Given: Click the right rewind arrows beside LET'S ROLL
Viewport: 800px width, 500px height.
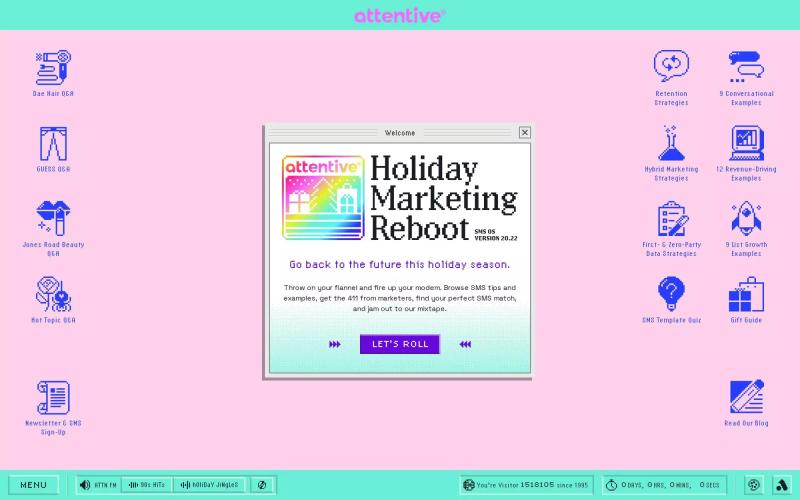Looking at the screenshot, I should [465, 344].
